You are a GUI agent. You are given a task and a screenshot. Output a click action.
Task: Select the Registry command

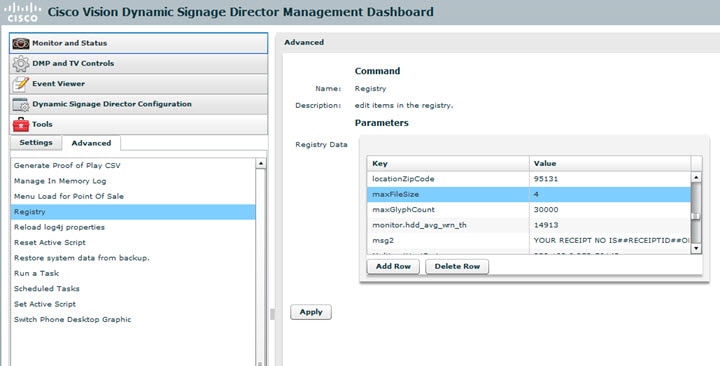133,212
